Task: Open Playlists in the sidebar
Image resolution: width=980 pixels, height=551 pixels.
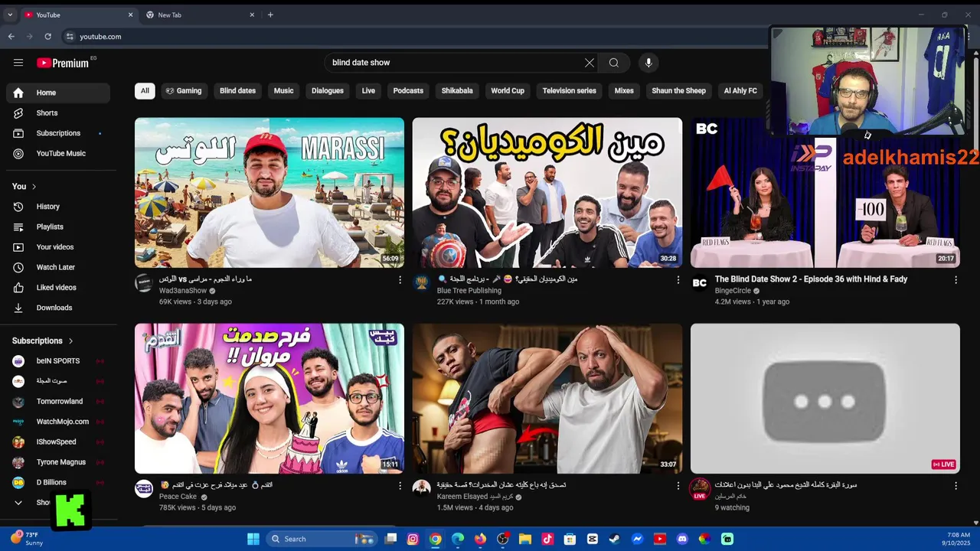Action: point(58,227)
